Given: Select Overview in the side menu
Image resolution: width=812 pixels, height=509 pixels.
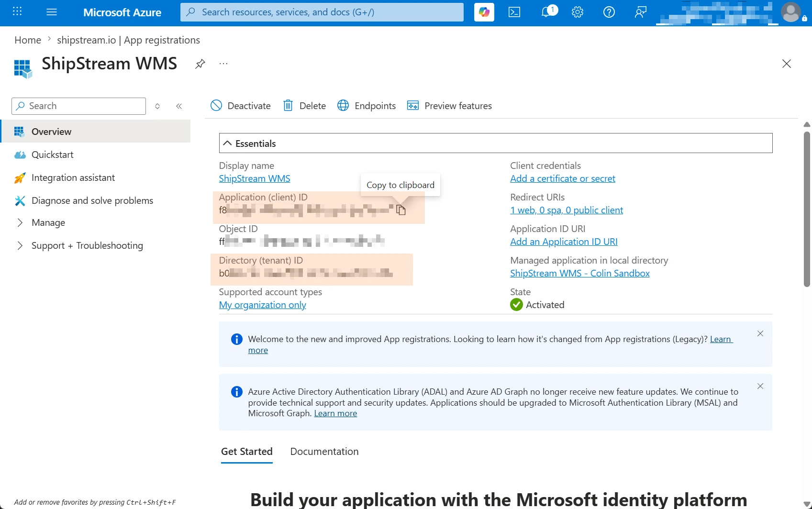Looking at the screenshot, I should pyautogui.click(x=96, y=132).
